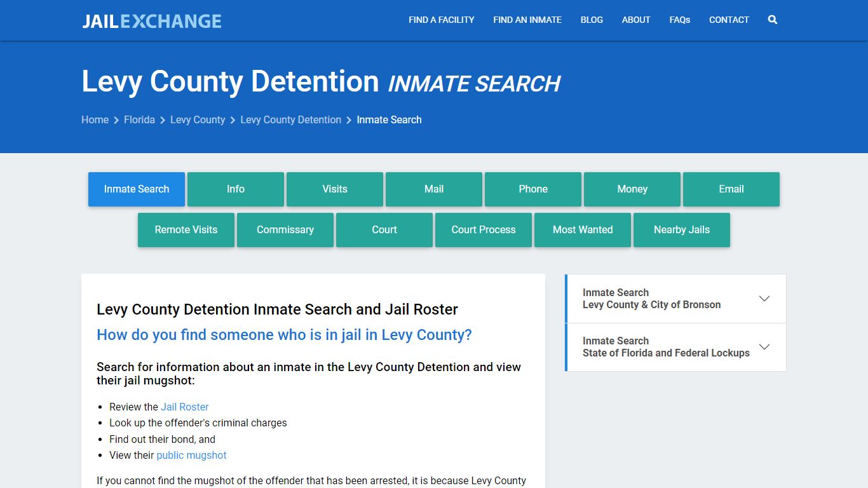
Task: Open the Most Wanted tab
Action: click(582, 229)
